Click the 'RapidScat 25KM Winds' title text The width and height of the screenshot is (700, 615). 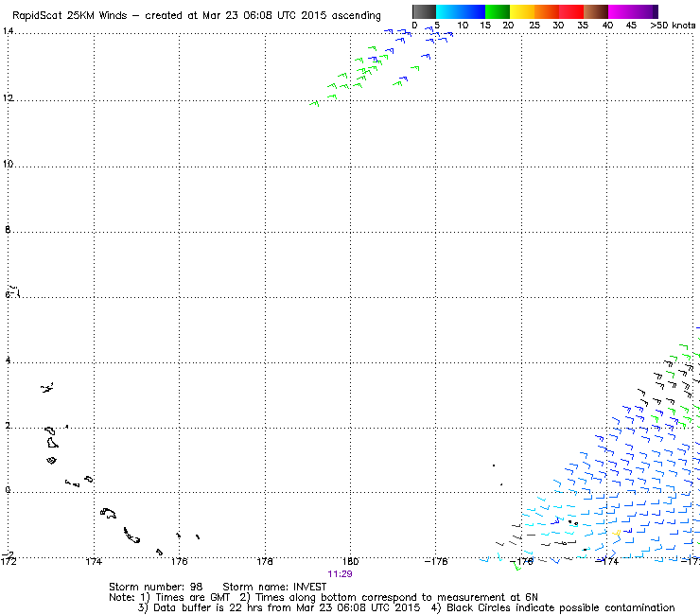(x=70, y=16)
